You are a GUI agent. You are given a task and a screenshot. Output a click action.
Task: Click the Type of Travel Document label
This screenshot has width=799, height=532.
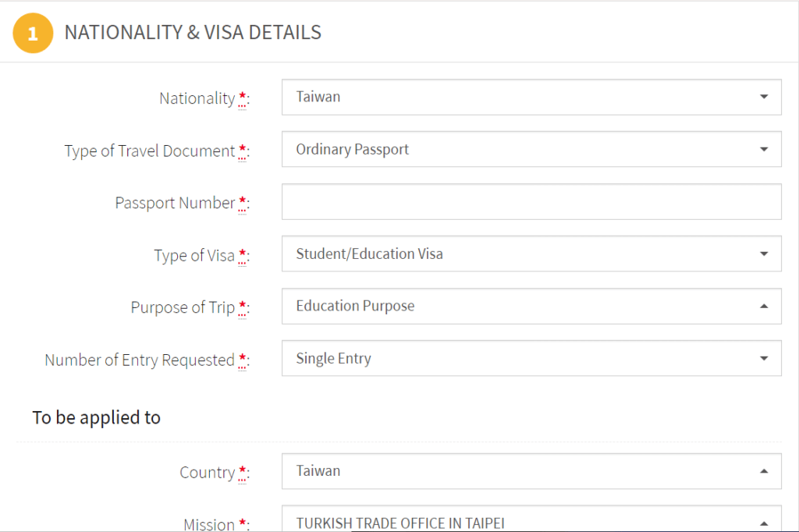click(x=149, y=151)
